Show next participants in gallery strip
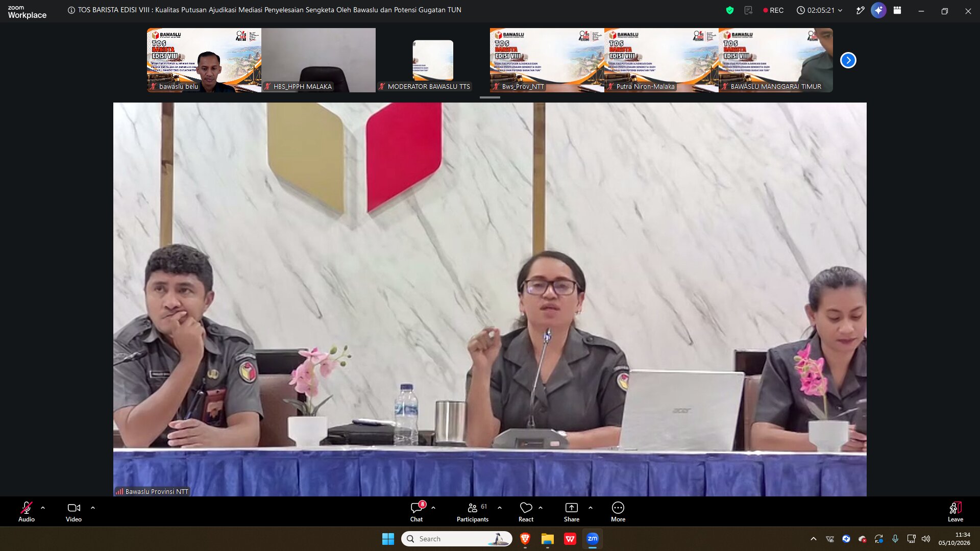The height and width of the screenshot is (551, 980). point(848,60)
